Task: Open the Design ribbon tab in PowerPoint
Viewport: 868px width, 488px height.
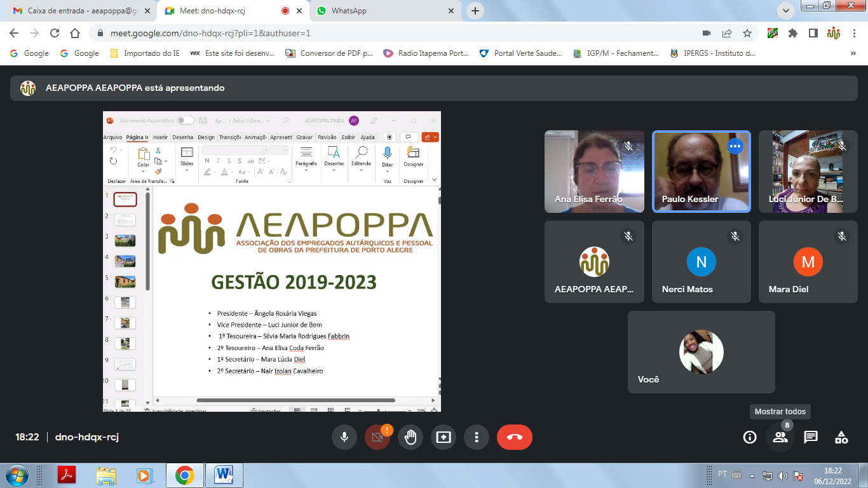Action: 207,137
